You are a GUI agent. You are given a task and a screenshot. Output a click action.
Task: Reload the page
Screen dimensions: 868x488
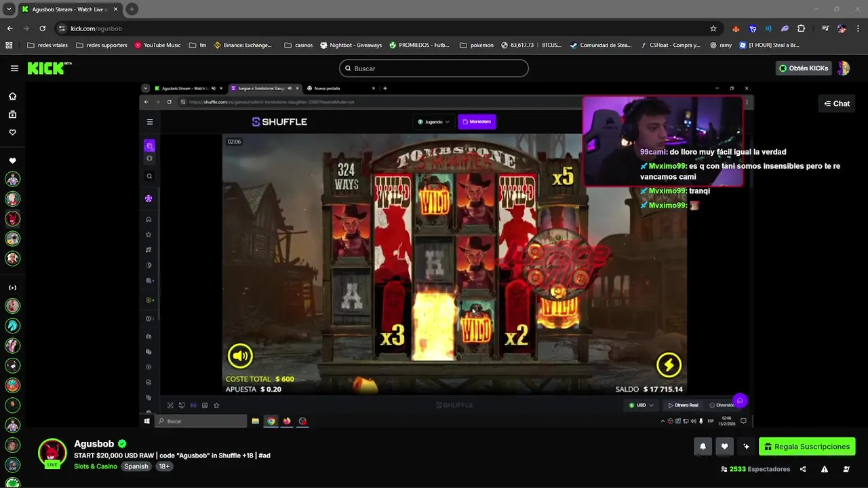click(42, 28)
